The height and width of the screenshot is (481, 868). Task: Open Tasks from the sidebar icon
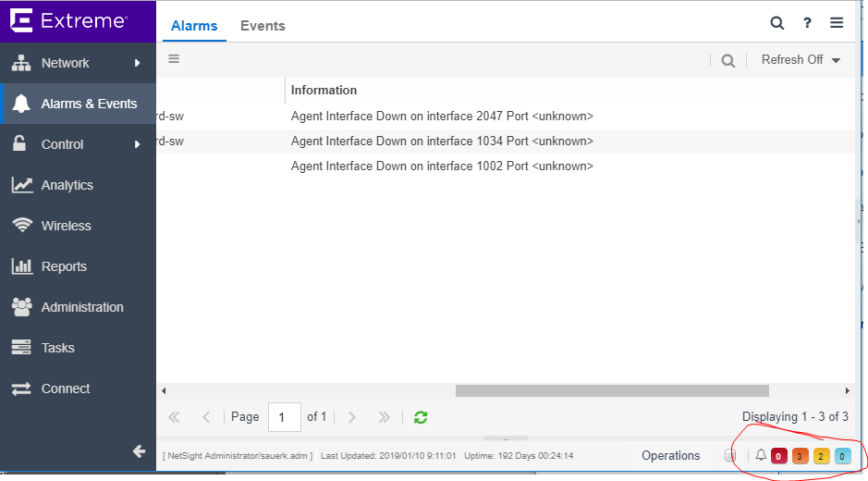pyautogui.click(x=21, y=348)
